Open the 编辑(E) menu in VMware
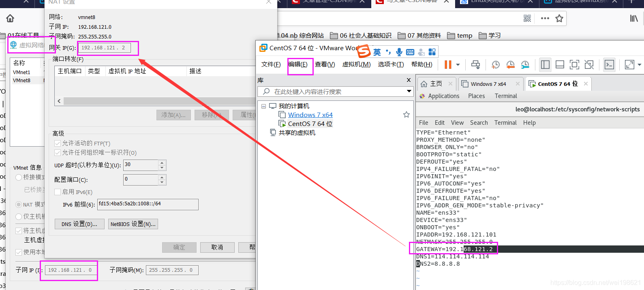Viewport: 644px width, 290px height. [x=298, y=64]
